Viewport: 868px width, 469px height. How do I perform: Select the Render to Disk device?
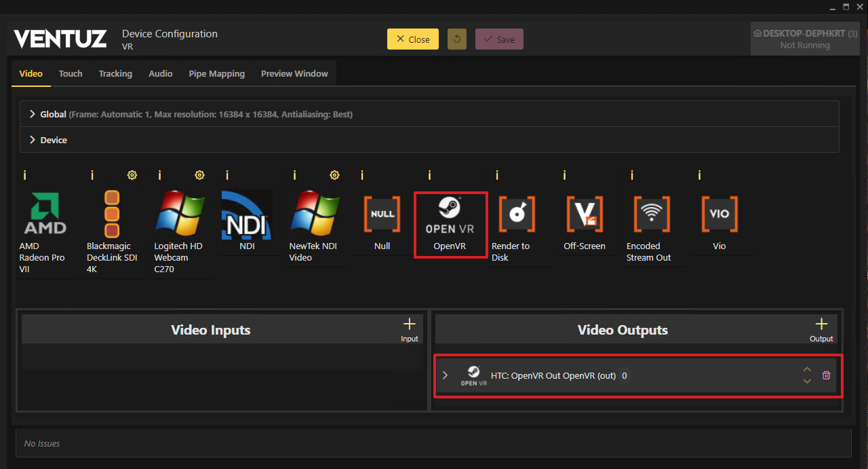(x=517, y=213)
